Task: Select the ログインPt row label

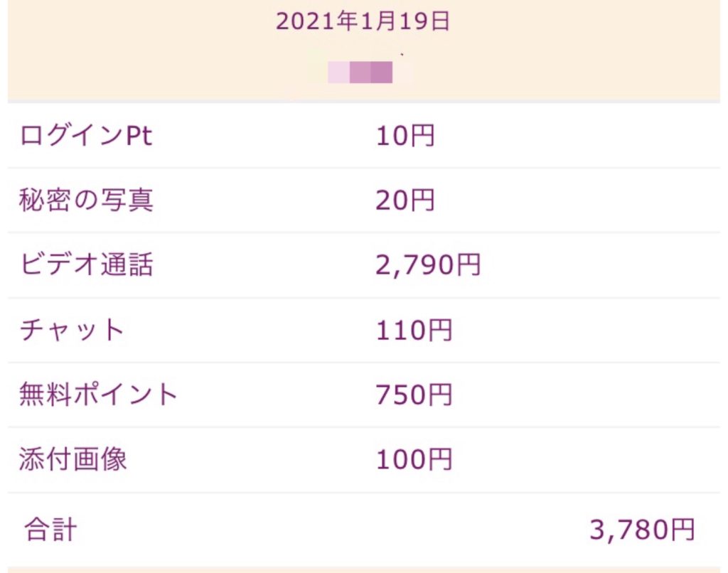Action: (x=86, y=136)
